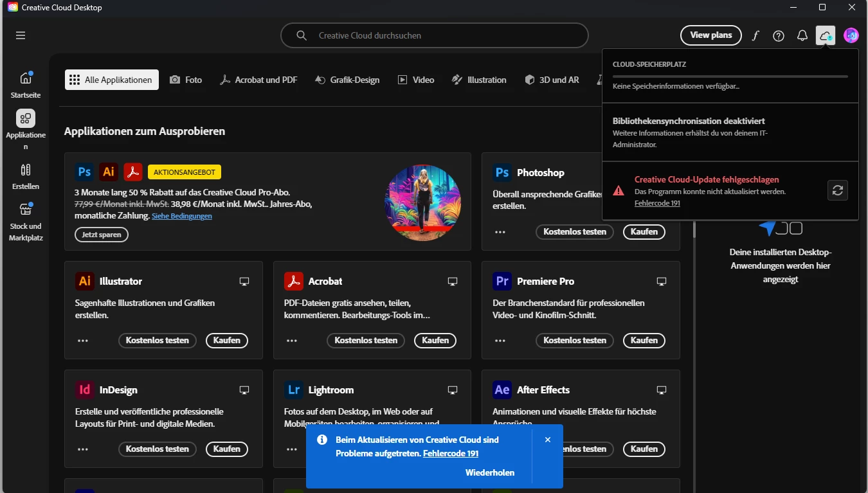
Task: Open more options (…) on Illustrator card
Action: click(x=83, y=341)
